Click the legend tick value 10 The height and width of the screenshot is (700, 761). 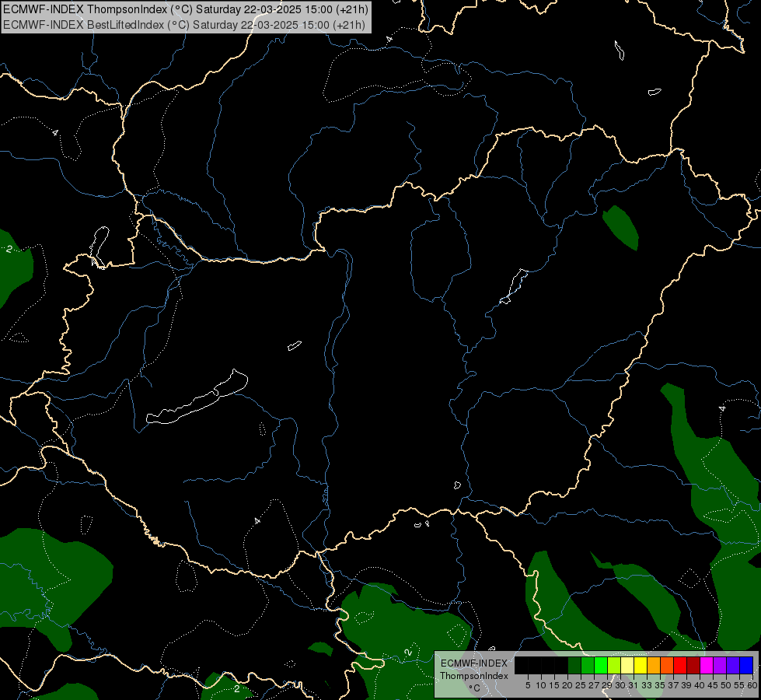541,685
